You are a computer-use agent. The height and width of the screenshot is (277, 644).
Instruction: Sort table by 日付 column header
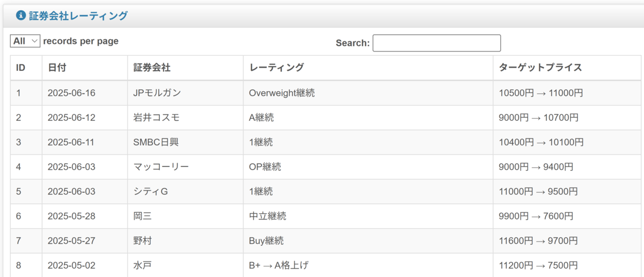pos(85,68)
